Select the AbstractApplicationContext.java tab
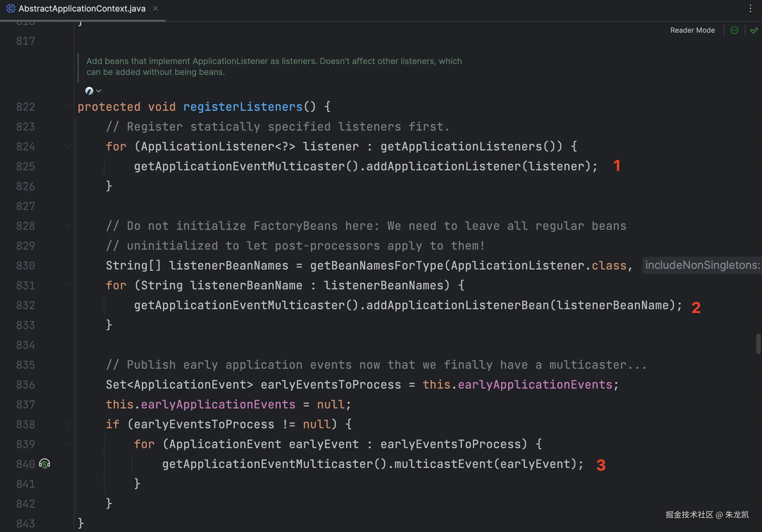This screenshot has height=532, width=762. (82, 9)
